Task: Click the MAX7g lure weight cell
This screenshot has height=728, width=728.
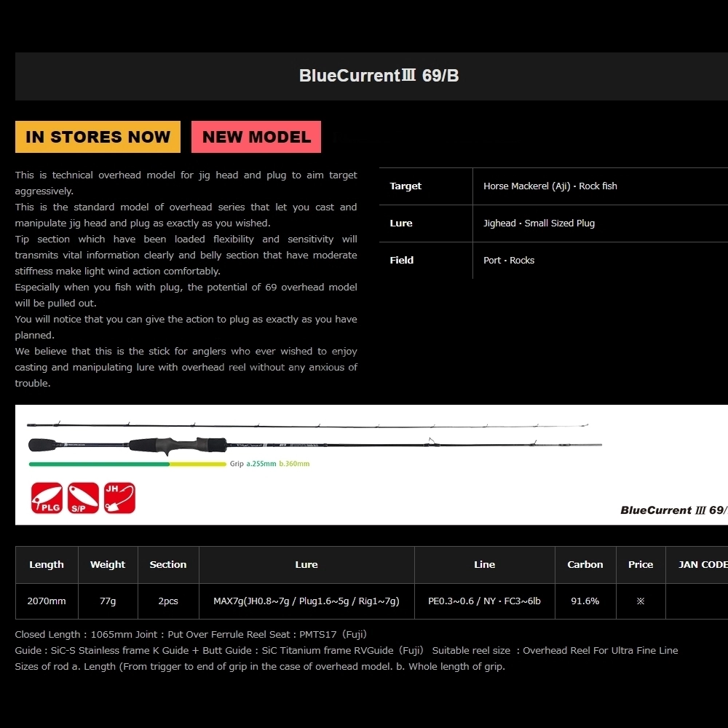Action: pos(306,601)
